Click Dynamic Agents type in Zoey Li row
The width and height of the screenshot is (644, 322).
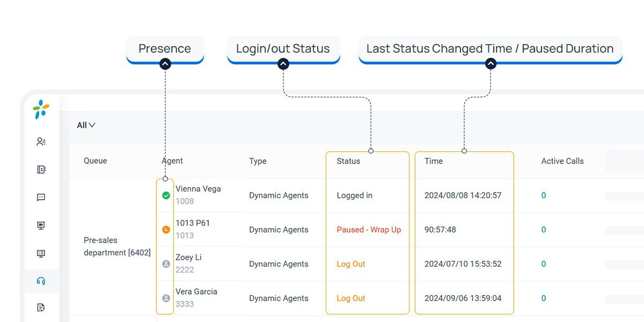(x=279, y=264)
